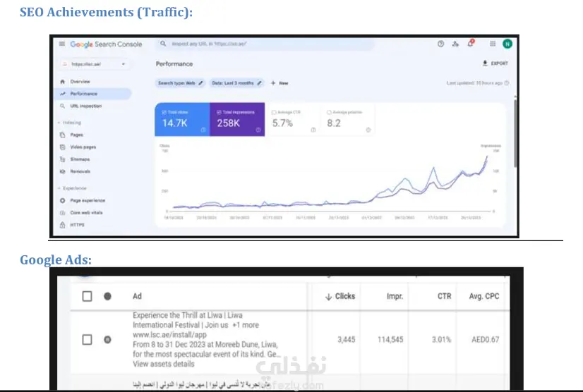Click the +1 more headline link
This screenshot has width=583, height=392.
click(246, 325)
